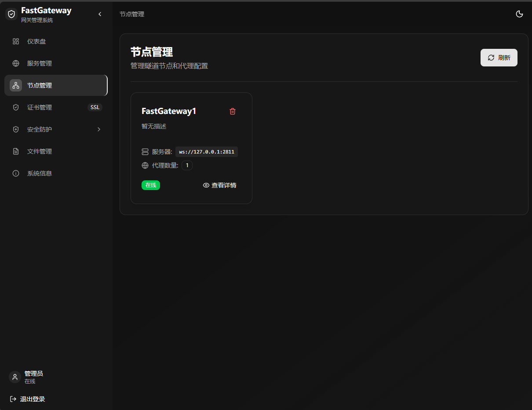
Task: Click the ws://127.0.0.1:2811 server address
Action: pyautogui.click(x=207, y=152)
